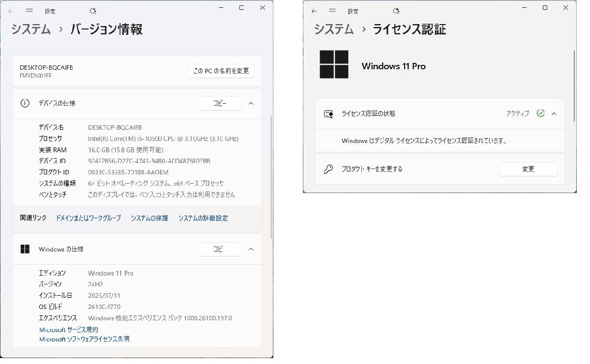This screenshot has width=590, height=364.
Task: Select the プロセッサ value Intel Core i5-10500
Action: coord(163,139)
